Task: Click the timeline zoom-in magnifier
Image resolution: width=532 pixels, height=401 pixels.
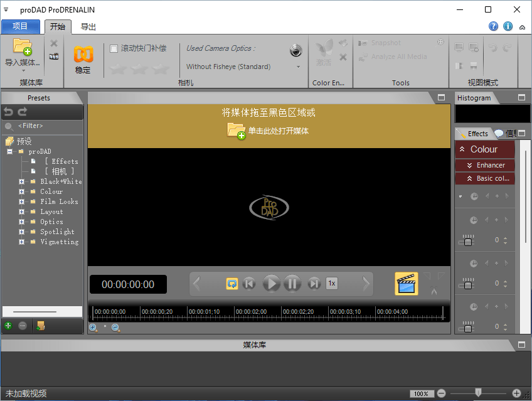Action: (x=93, y=328)
